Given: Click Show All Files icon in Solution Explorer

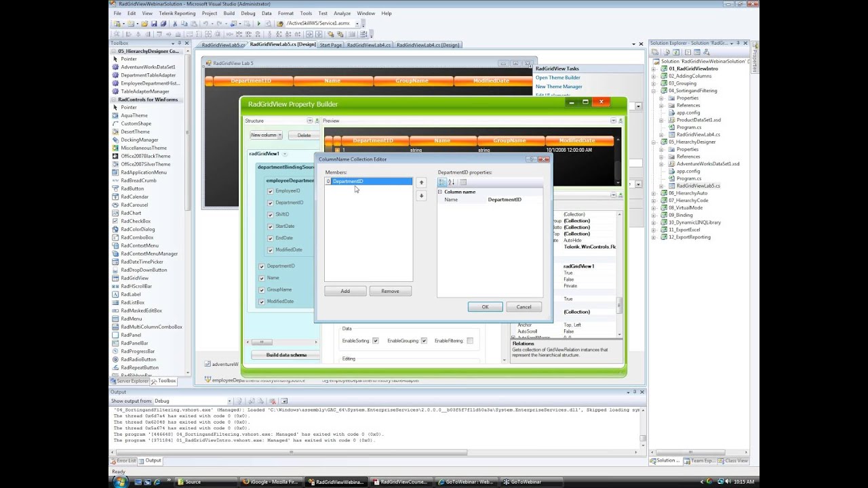Looking at the screenshot, I should click(x=668, y=52).
